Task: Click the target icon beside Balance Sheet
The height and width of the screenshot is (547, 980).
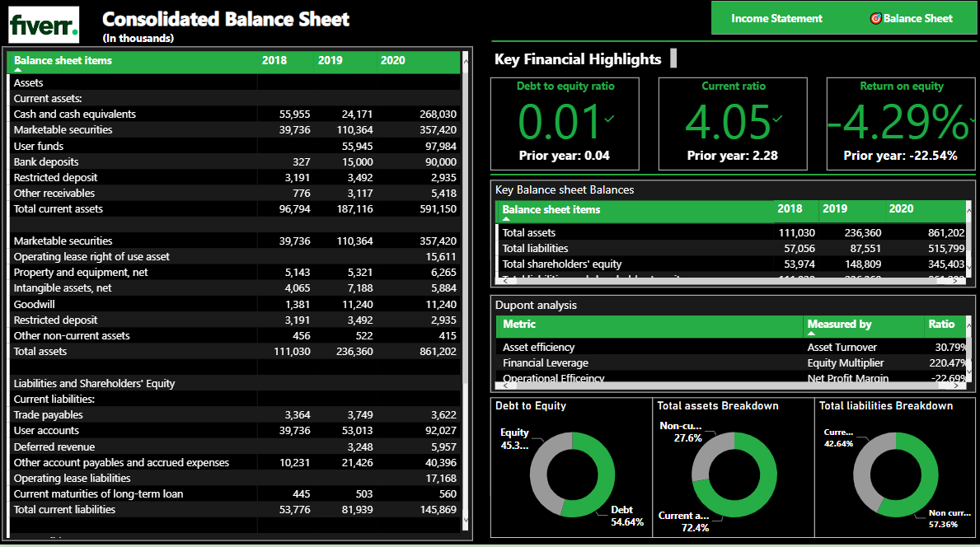Action: point(875,18)
